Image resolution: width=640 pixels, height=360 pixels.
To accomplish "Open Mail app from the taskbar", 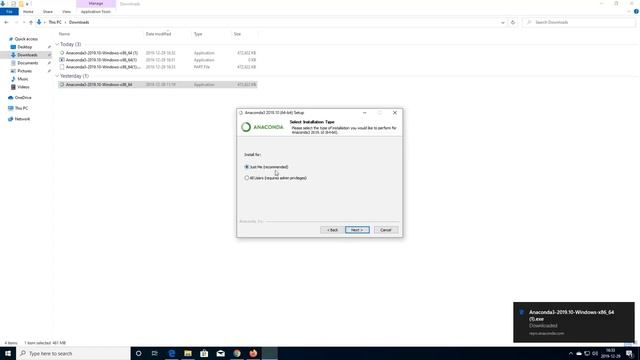I will (220, 353).
